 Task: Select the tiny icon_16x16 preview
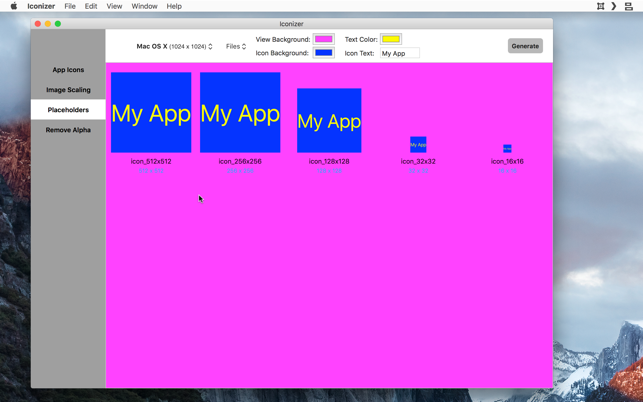(507, 148)
